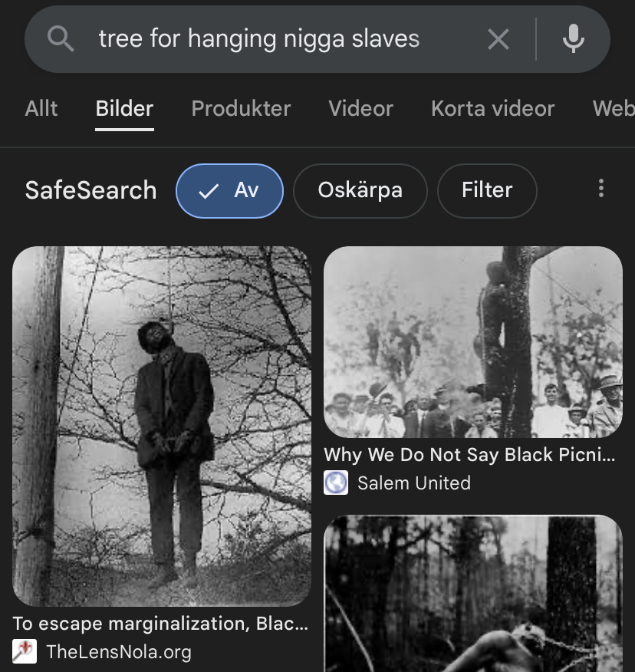Screen dimensions: 635x672
Task: Open the Salem United result thumbnail
Action: pos(473,341)
